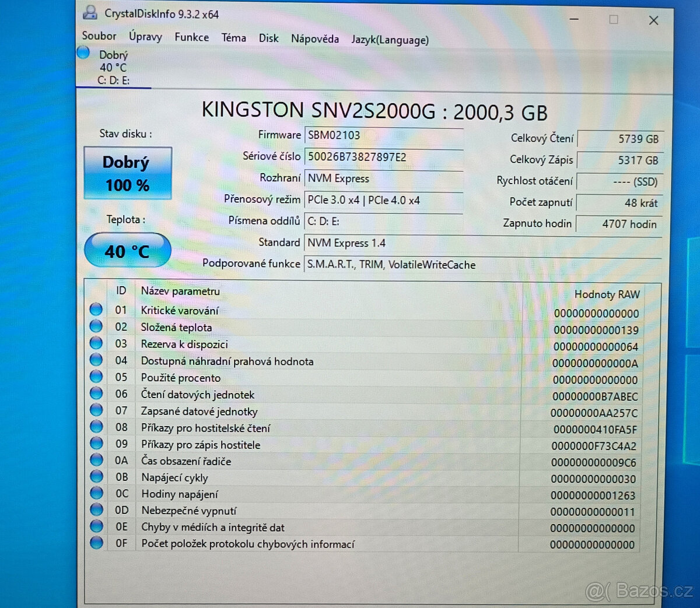Click the Celkový Zápis value 5317 GB

tap(620, 160)
